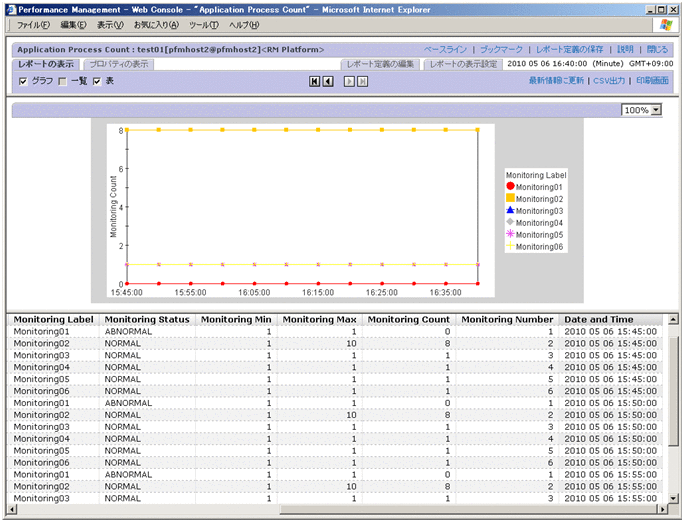Click the Internet Explorer title bar icon
Image resolution: width=685 pixels, height=523 pixels.
(9, 8)
